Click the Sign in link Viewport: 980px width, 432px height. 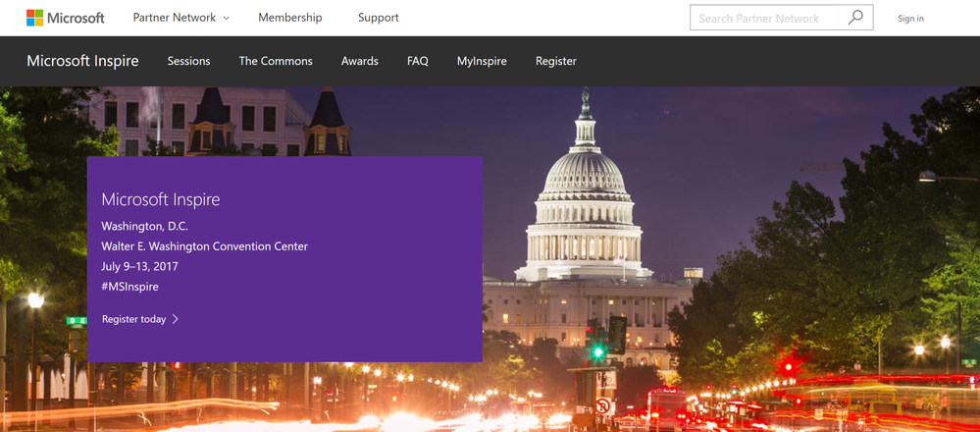(x=910, y=18)
